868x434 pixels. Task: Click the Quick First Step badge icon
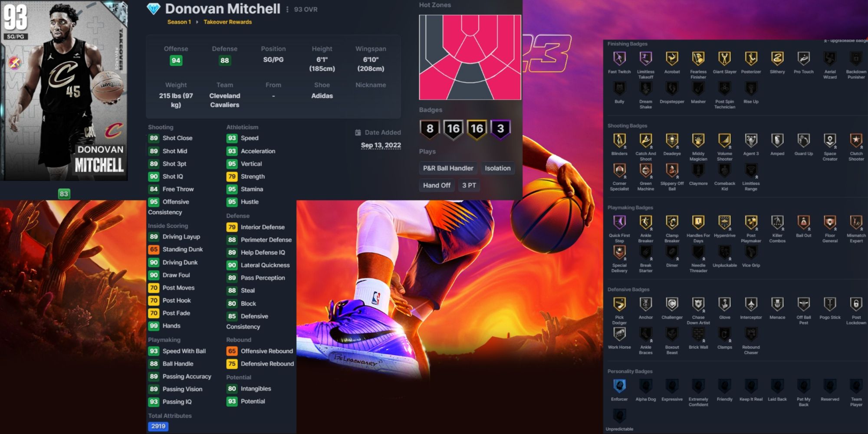point(619,222)
